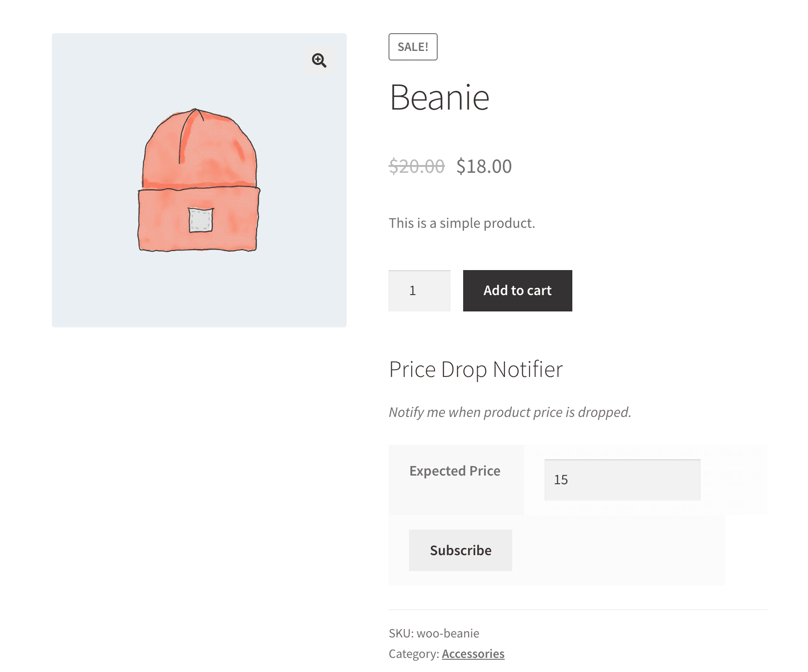Click the SALE! badge

413,47
